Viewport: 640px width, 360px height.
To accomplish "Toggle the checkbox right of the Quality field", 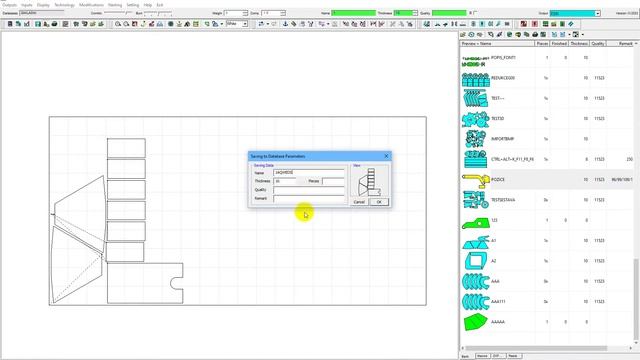I will (x=476, y=13).
